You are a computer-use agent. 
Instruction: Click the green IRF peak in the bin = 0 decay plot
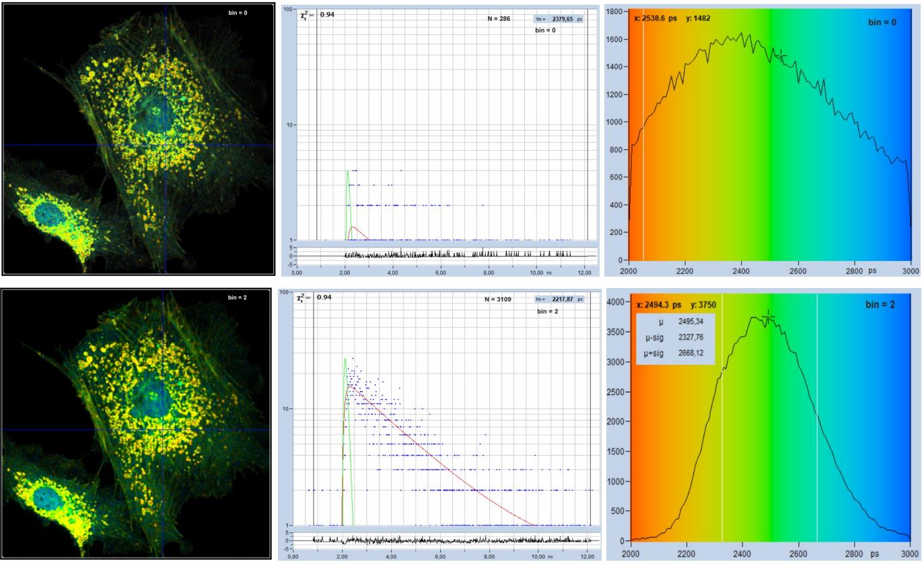click(x=347, y=172)
